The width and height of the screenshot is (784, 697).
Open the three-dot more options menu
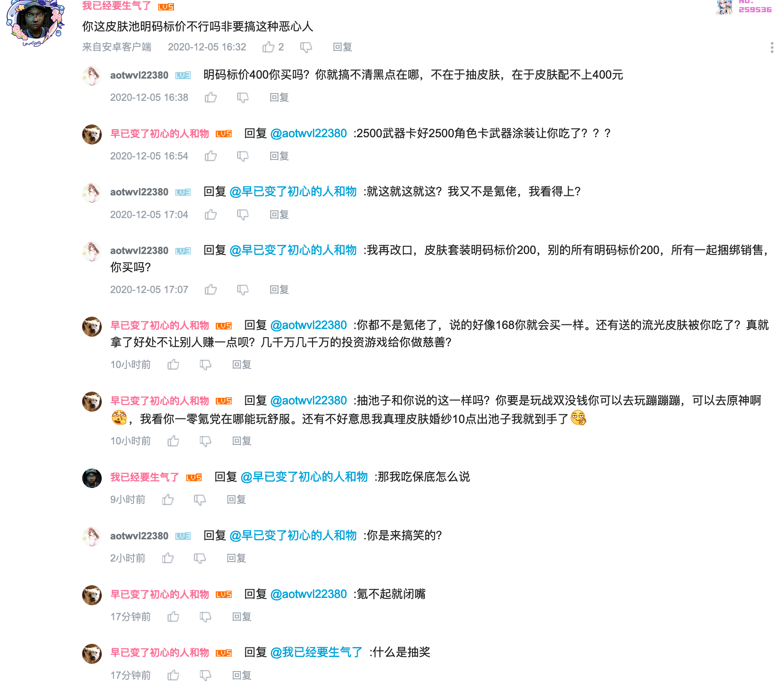(x=772, y=48)
